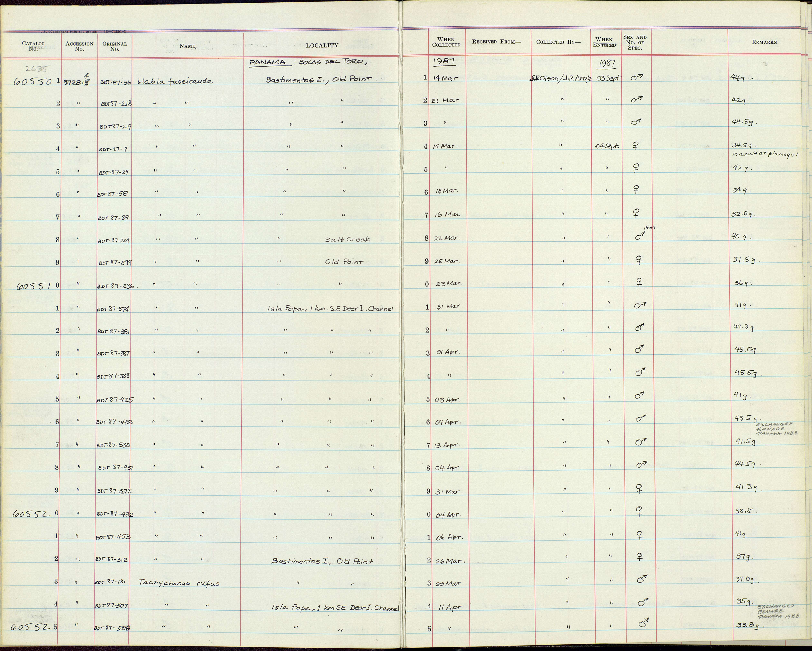Click the 'Sex and No. of Spec.' header
This screenshot has height=651, width=812.
pyautogui.click(x=635, y=42)
